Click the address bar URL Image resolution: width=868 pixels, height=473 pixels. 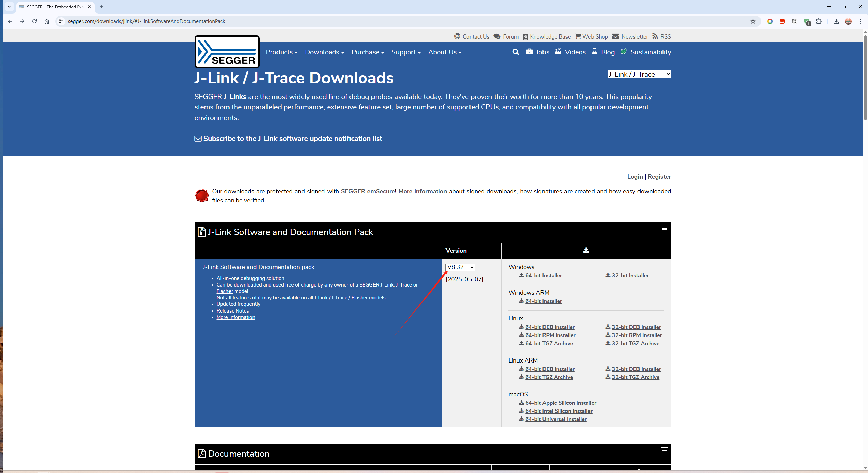146,21
